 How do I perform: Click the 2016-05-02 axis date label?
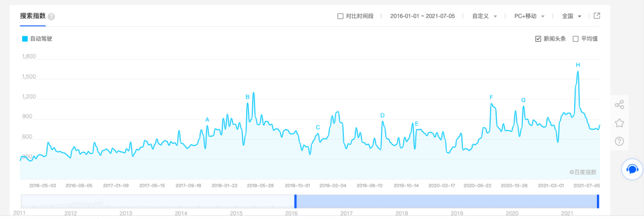pyautogui.click(x=43, y=186)
